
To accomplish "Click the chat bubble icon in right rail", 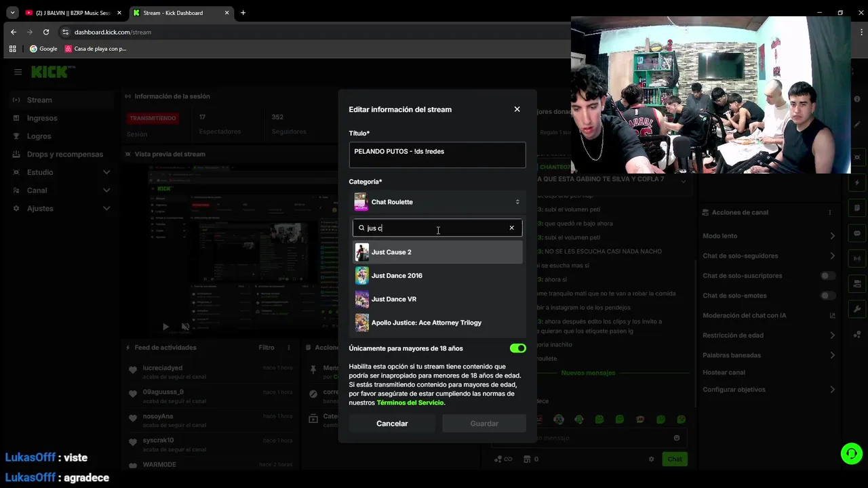I will point(857,233).
